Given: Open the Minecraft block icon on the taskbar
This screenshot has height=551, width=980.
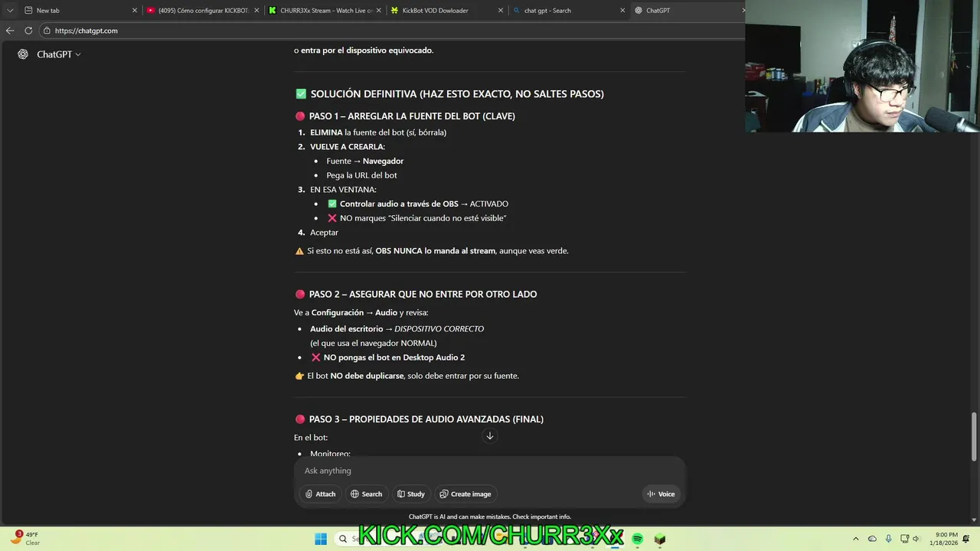Looking at the screenshot, I should tap(660, 539).
